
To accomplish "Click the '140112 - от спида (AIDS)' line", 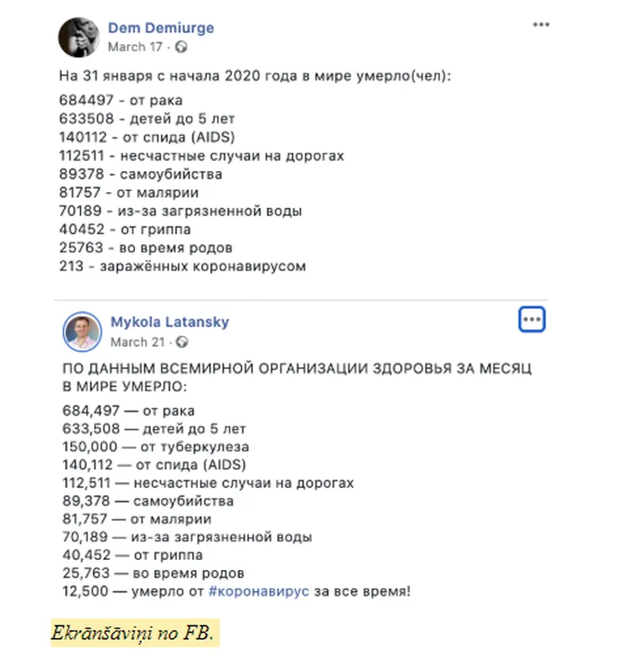I will coord(147,137).
